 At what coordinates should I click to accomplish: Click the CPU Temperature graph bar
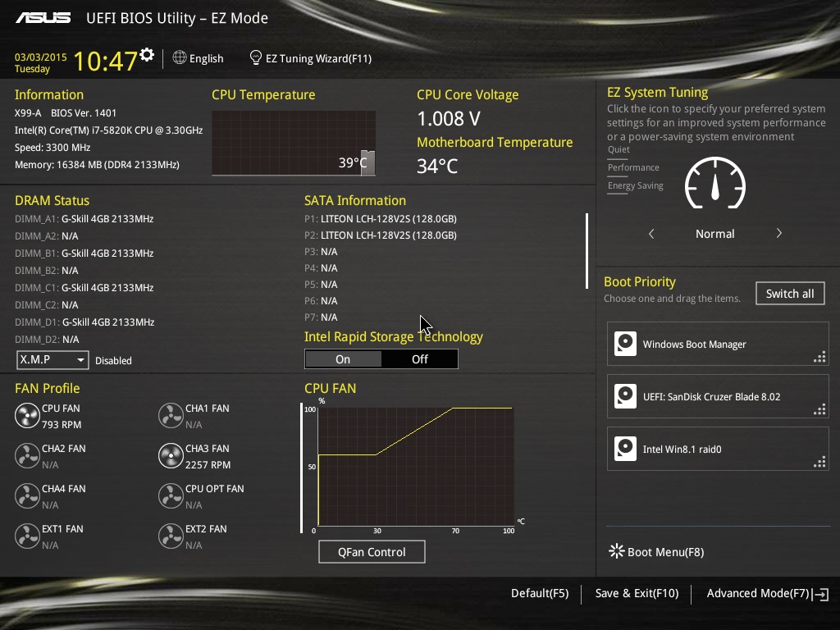[367, 163]
